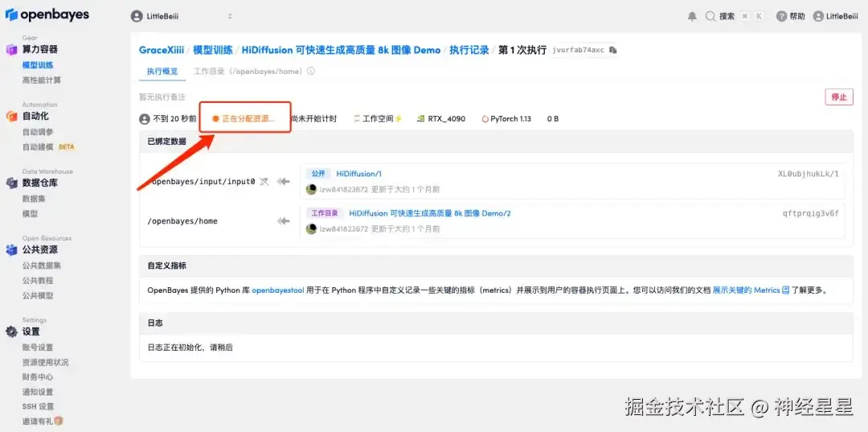This screenshot has height=432, width=868.
Task: Click the 自动化 section icon
Action: point(11,117)
